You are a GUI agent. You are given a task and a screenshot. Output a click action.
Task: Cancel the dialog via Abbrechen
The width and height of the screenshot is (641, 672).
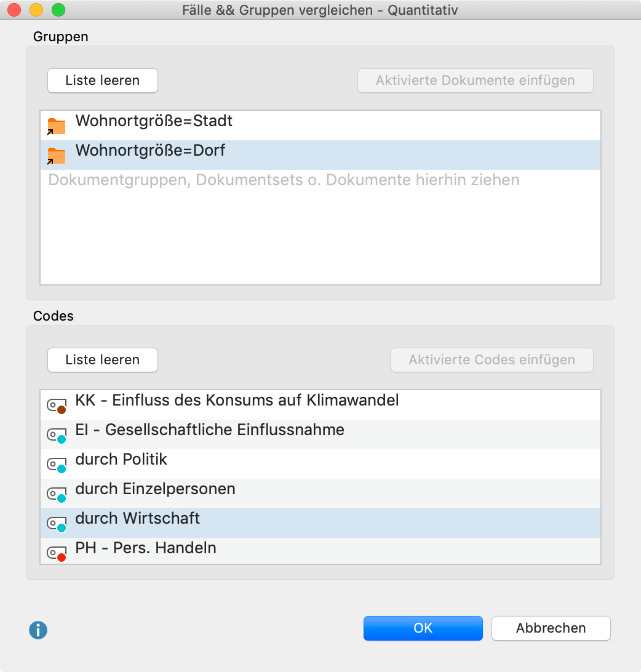551,628
